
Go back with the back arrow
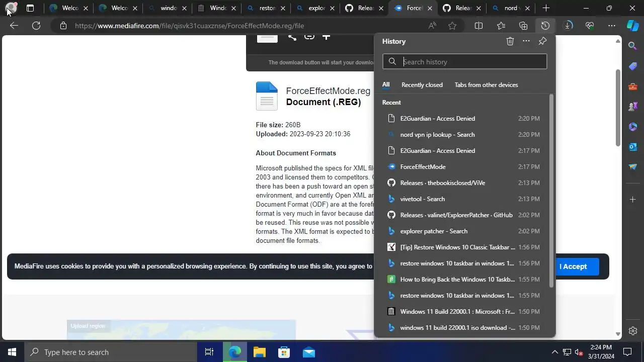[14, 26]
